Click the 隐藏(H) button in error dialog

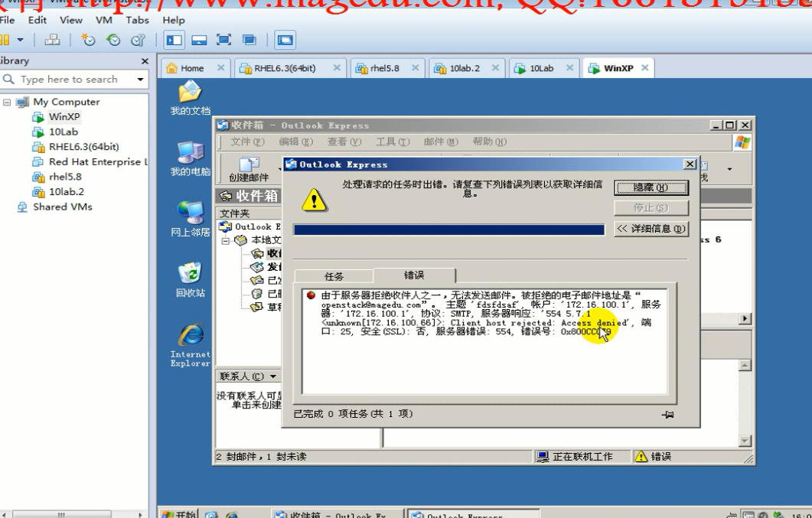pyautogui.click(x=651, y=188)
